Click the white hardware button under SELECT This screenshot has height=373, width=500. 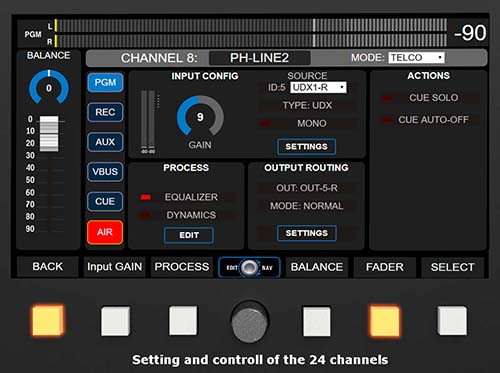click(452, 321)
